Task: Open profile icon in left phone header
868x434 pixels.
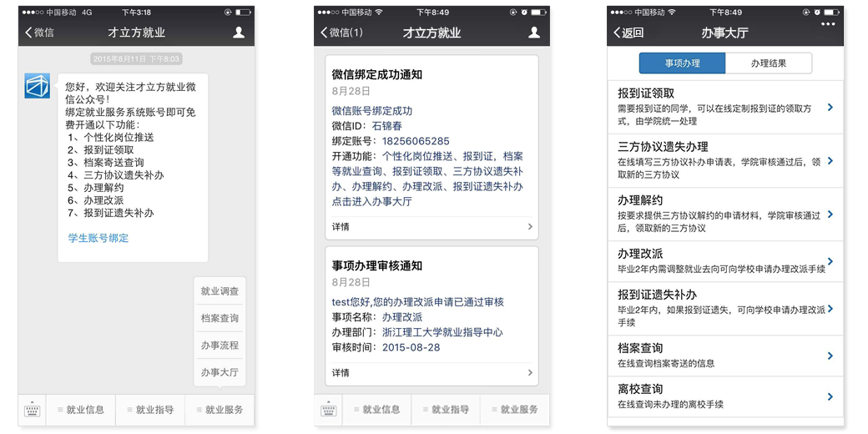Action: (x=239, y=33)
